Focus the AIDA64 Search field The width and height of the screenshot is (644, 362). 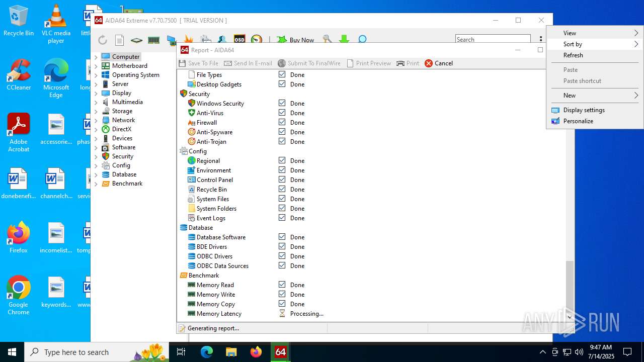coord(493,39)
